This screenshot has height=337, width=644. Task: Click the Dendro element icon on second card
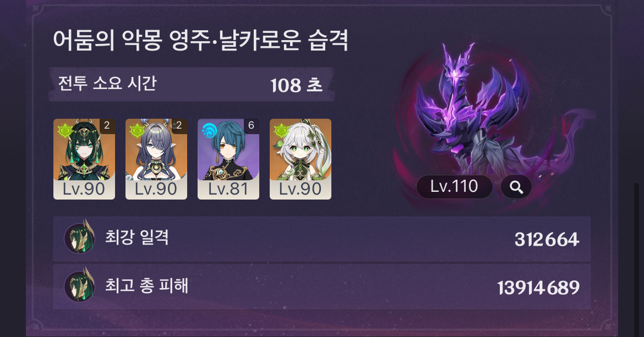(x=137, y=131)
